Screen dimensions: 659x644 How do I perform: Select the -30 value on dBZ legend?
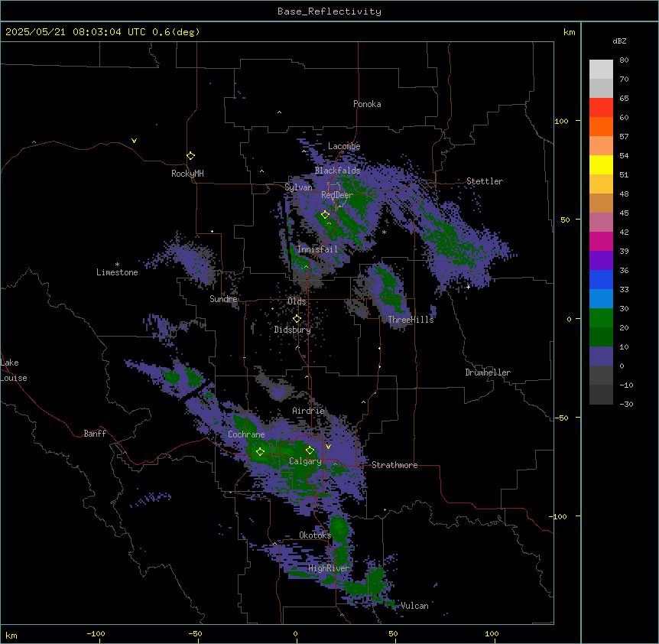coord(626,405)
